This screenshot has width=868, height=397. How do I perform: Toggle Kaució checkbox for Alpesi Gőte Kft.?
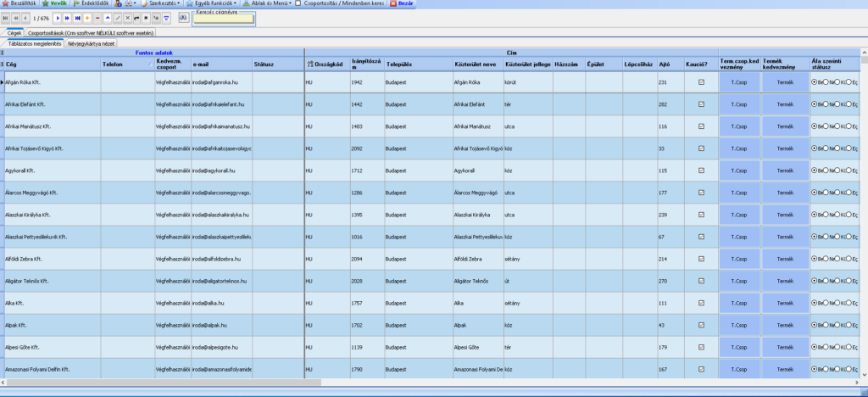pos(701,348)
